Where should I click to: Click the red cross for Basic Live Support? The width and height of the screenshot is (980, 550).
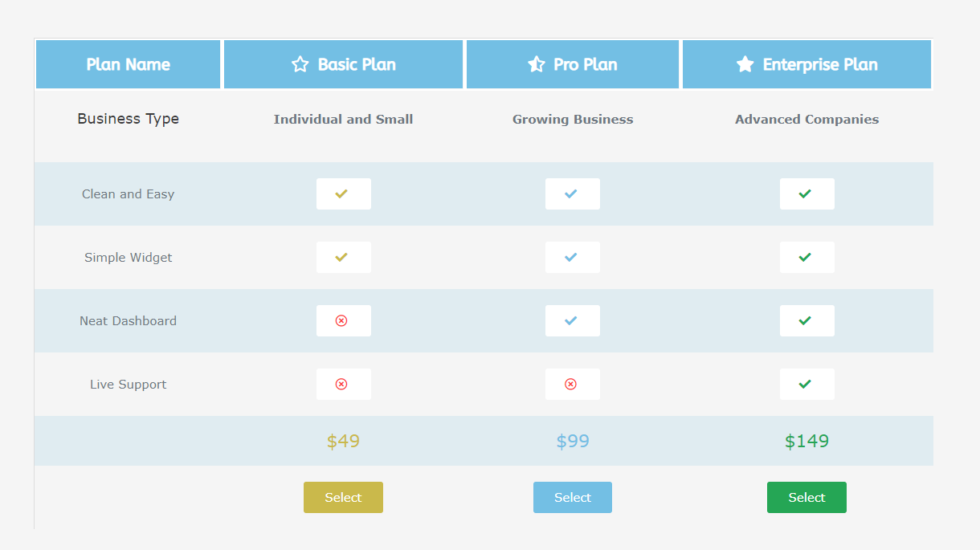[341, 385]
